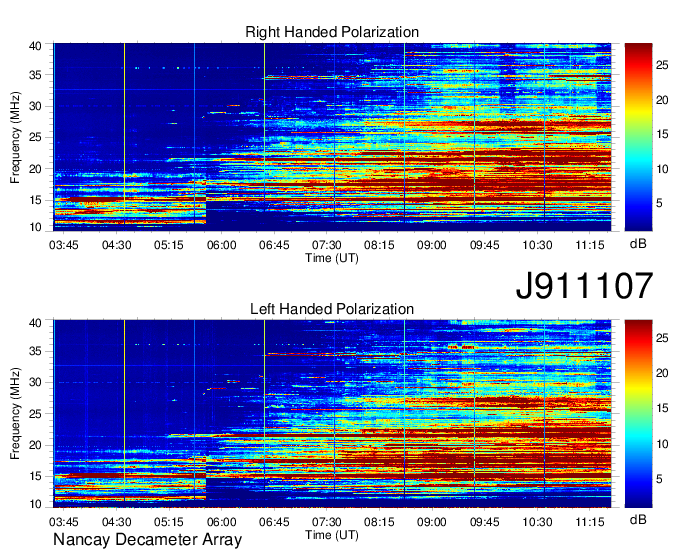Viewport: 680px width, 552px height.
Task: Click 10 MHz tick on Right Handed frequency axis
Action: point(35,227)
